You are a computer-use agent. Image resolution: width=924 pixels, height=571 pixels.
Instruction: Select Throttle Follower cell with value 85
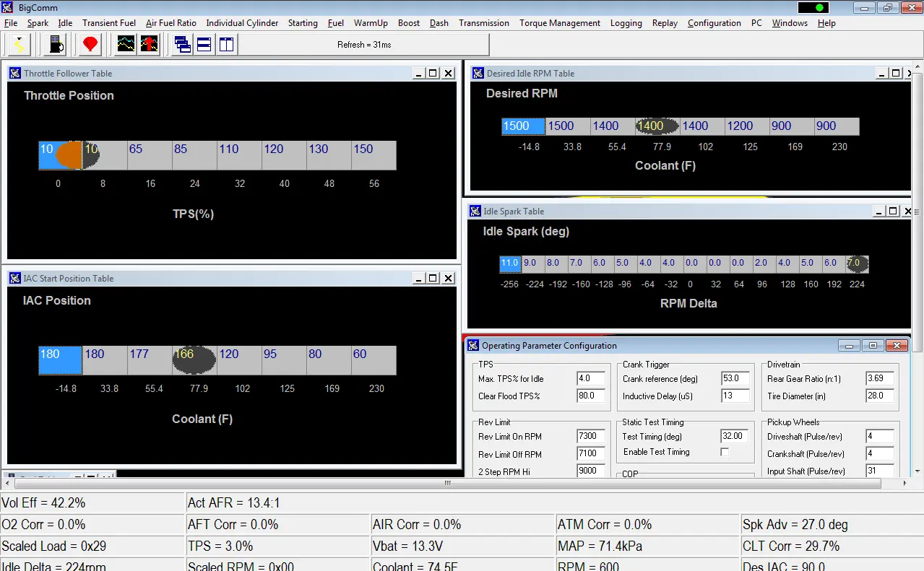194,155
